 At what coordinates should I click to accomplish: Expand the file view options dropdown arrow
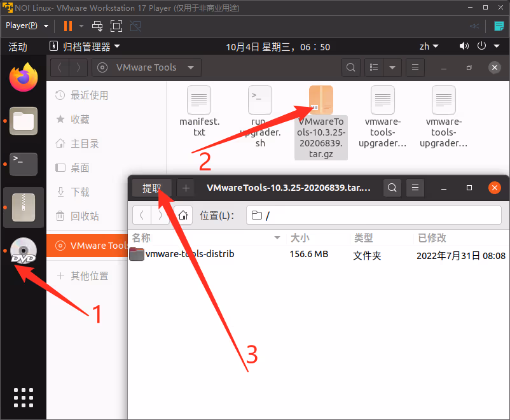392,67
